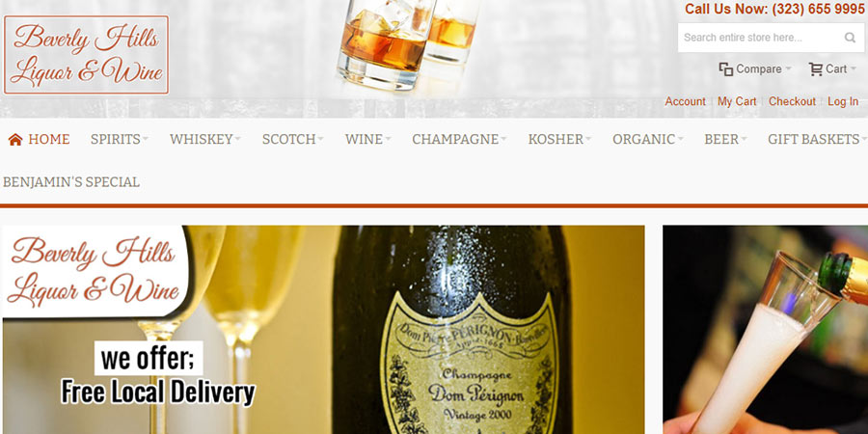Click the search magnifier icon
868x434 pixels.
click(850, 38)
